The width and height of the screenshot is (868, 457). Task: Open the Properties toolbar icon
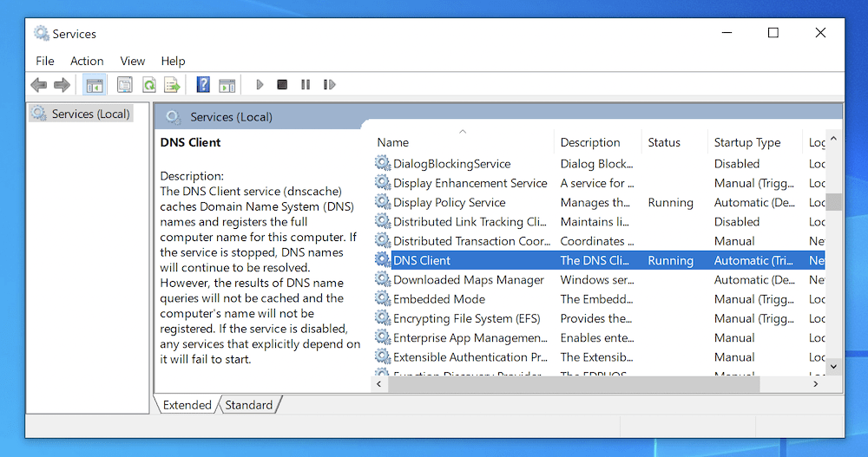tap(124, 85)
